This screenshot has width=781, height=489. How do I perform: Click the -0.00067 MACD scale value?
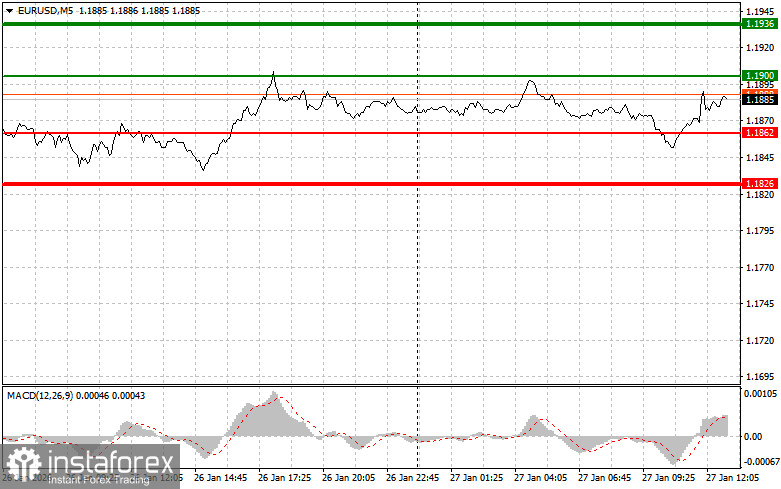pyautogui.click(x=761, y=462)
